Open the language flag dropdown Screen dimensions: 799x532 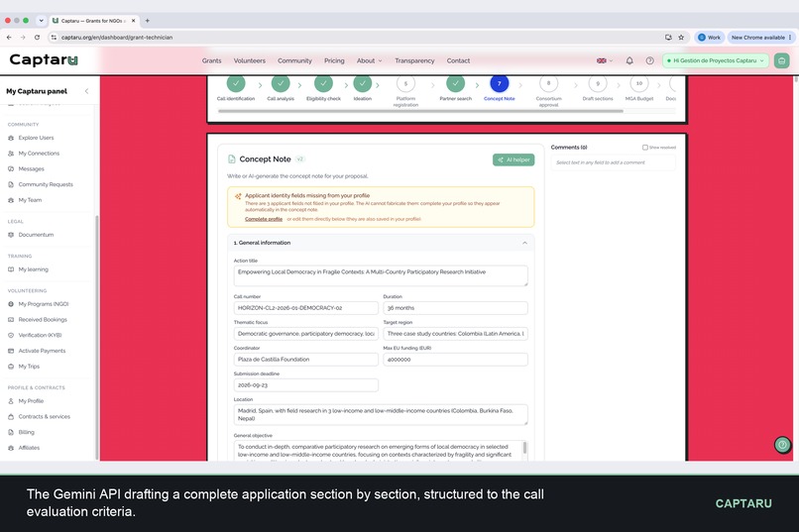click(605, 60)
